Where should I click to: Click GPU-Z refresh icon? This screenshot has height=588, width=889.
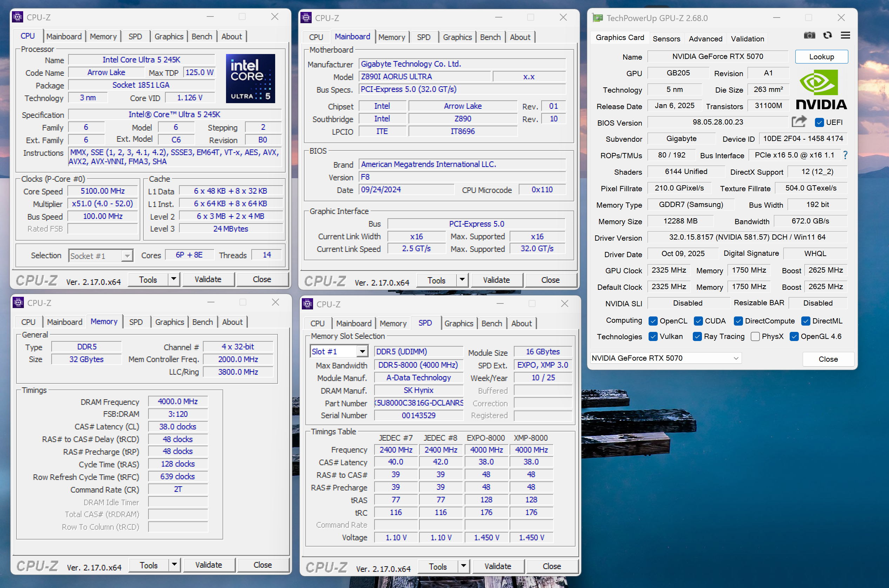[828, 36]
